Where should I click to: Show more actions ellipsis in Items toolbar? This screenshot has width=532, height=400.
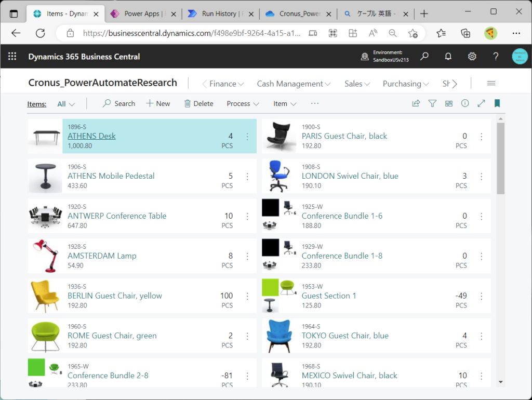point(315,103)
